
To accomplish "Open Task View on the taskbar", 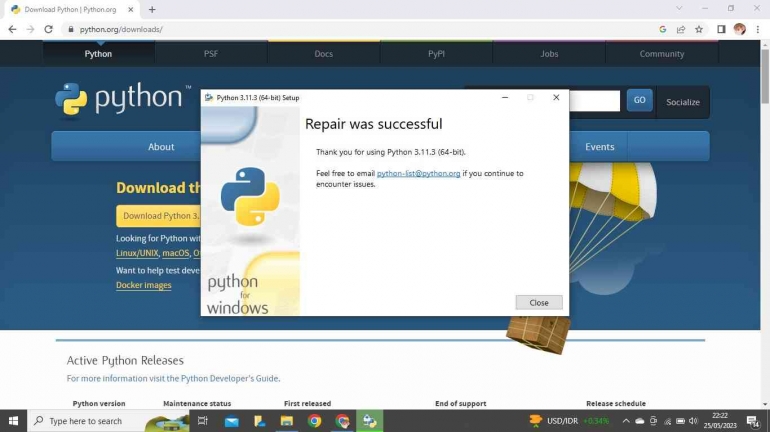I will pos(202,421).
